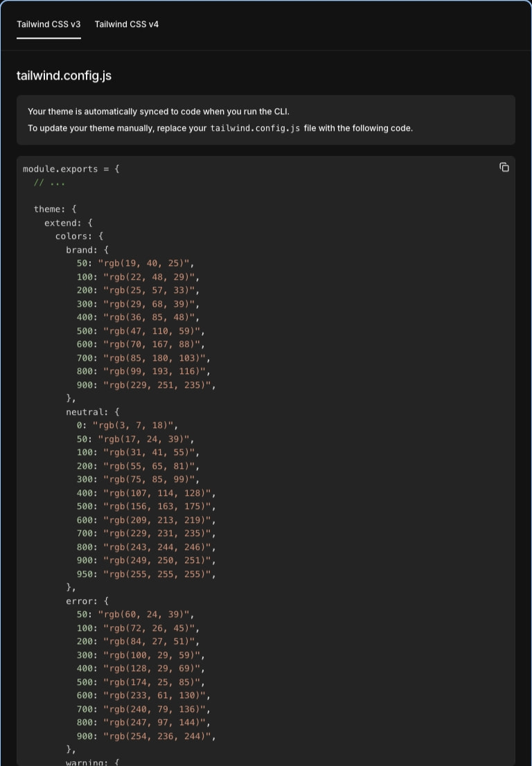
Task: Click the 'extend: {' line
Action: [x=69, y=223]
